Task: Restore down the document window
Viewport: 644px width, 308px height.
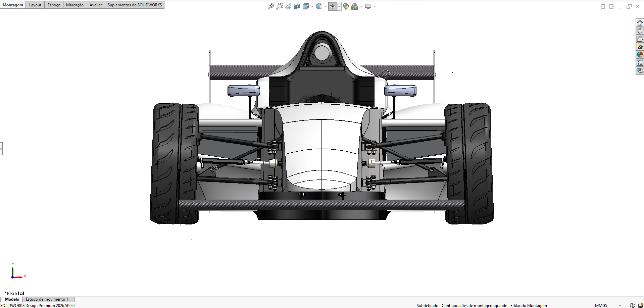Action: point(629,6)
